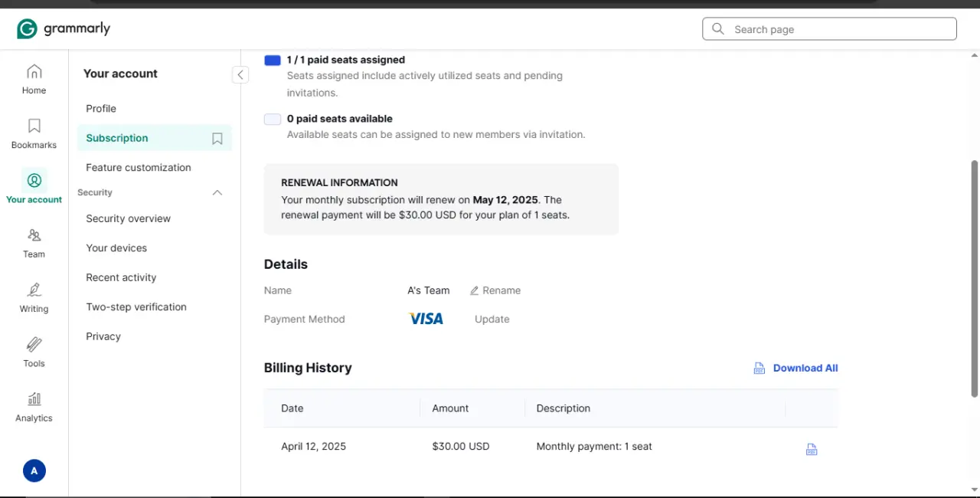This screenshot has height=498, width=980.
Task: Select the Team icon in sidebar
Action: click(x=34, y=235)
